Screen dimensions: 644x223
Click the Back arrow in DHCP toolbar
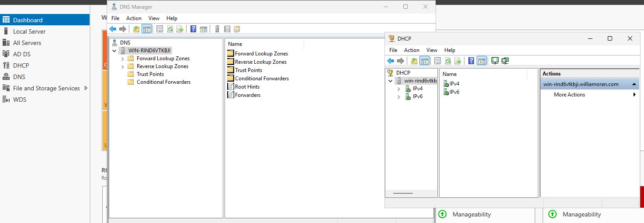(391, 61)
